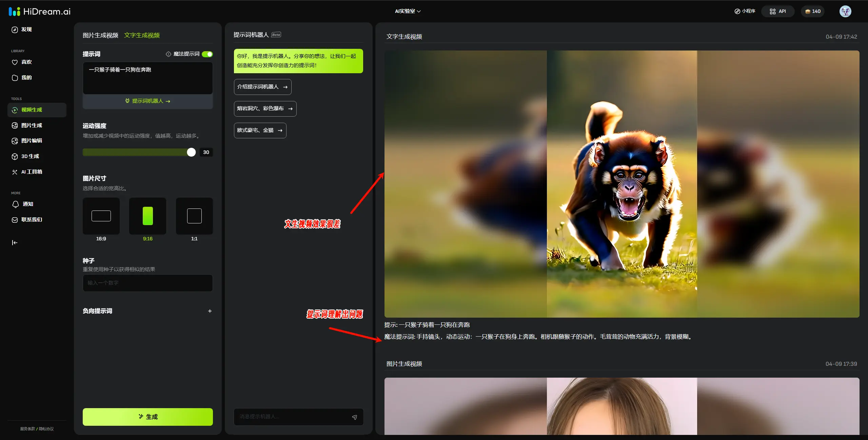868x440 pixels.
Task: Switch to the 文字生成视频 tab
Action: pyautogui.click(x=142, y=36)
